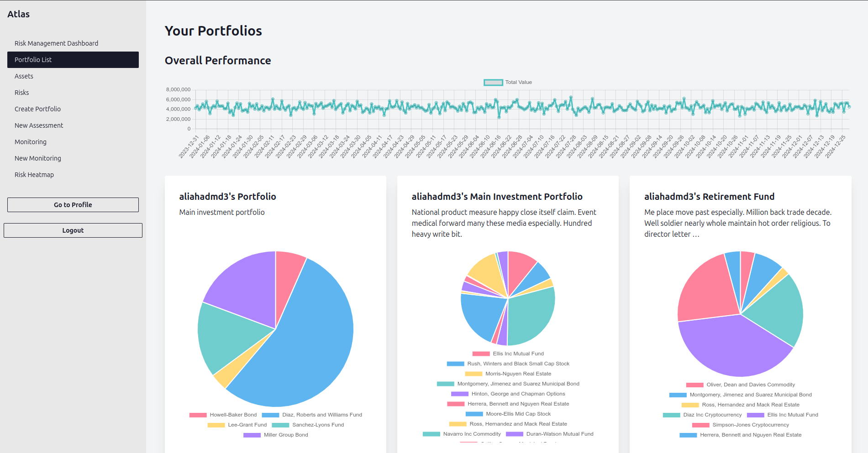
Task: Toggle Hinton, George and Chapman Options swatch
Action: (460, 394)
